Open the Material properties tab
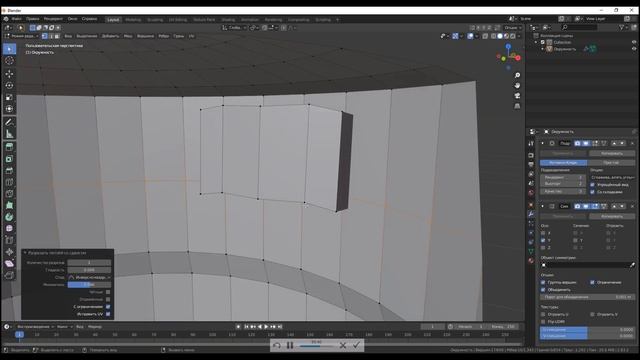 click(x=531, y=261)
